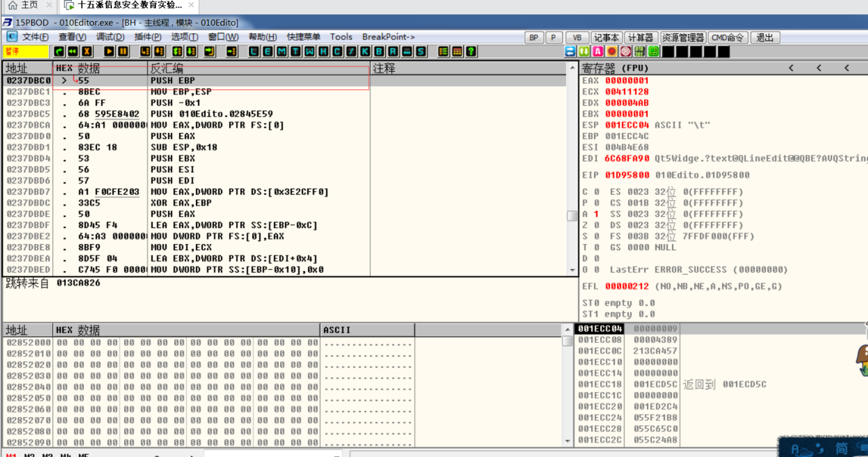Screen dimensions: 868x457
Task: Show the Breakpoints (B) window icon
Action: tap(380, 52)
